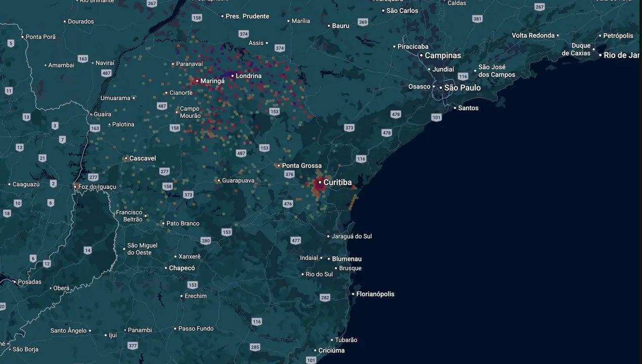Select the Pato Branco label
The height and width of the screenshot is (364, 642).
(x=183, y=223)
